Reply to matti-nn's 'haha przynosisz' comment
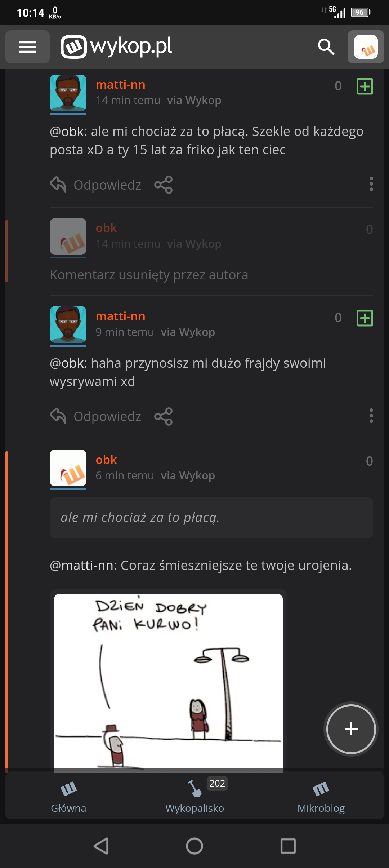This screenshot has width=389, height=868. coord(96,417)
